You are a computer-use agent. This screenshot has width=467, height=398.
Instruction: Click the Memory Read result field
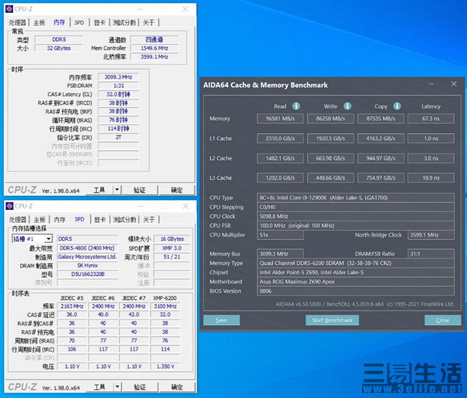(280, 119)
